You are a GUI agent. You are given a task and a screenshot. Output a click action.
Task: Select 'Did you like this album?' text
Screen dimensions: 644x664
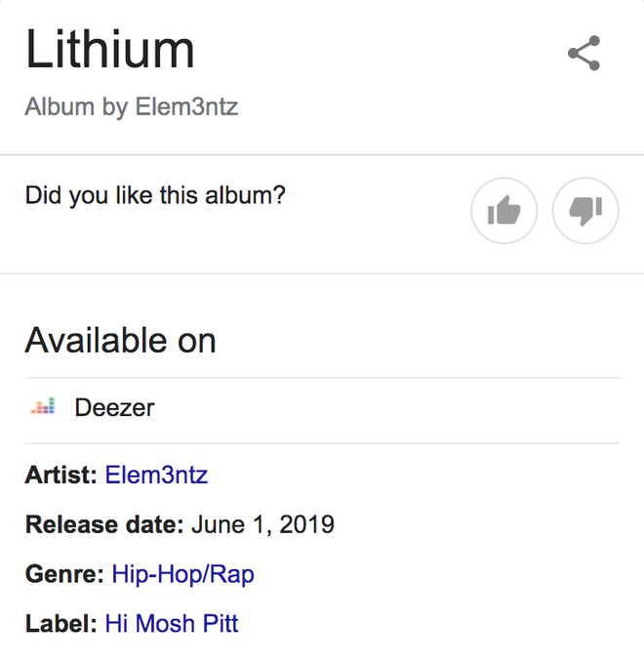[x=155, y=196]
